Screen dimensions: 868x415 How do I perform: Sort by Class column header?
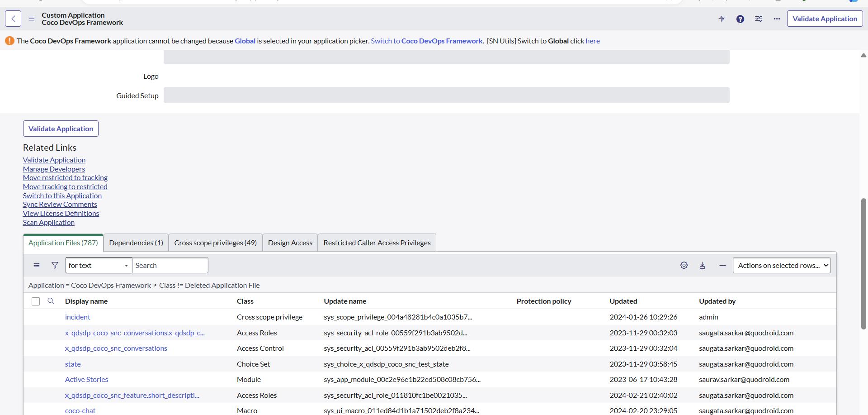245,301
